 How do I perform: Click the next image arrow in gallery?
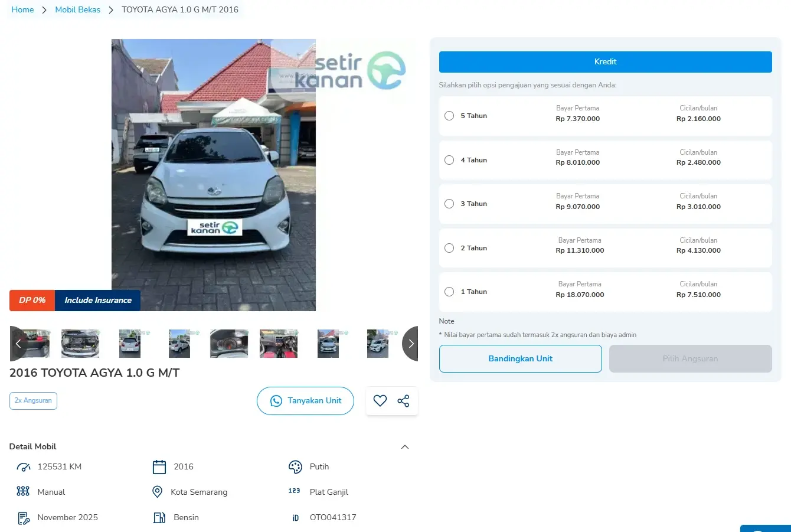(x=411, y=344)
